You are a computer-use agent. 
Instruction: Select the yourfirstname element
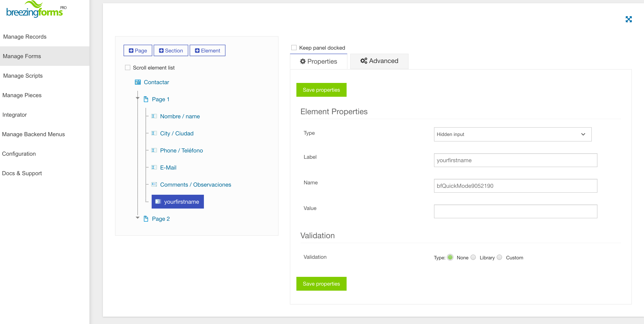click(178, 201)
